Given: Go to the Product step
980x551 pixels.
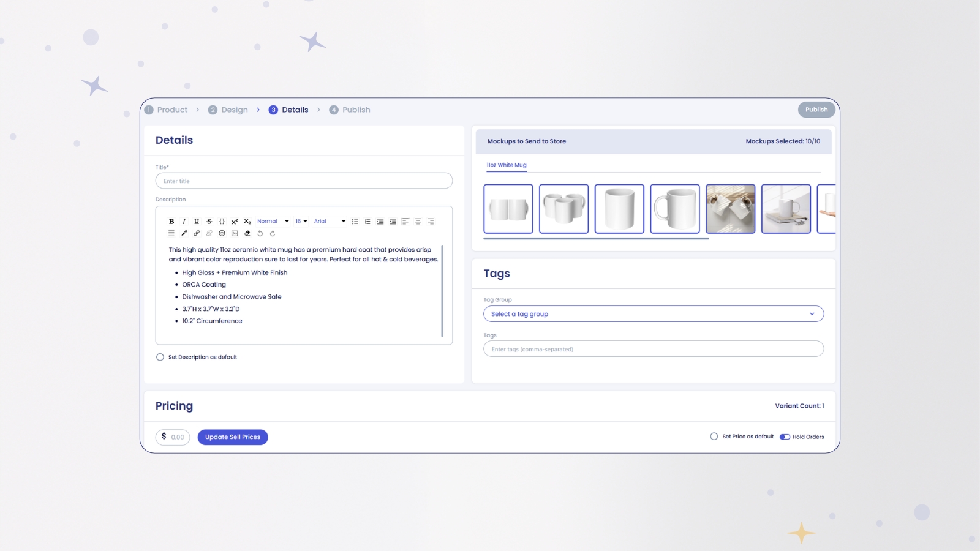Looking at the screenshot, I should [x=166, y=110].
